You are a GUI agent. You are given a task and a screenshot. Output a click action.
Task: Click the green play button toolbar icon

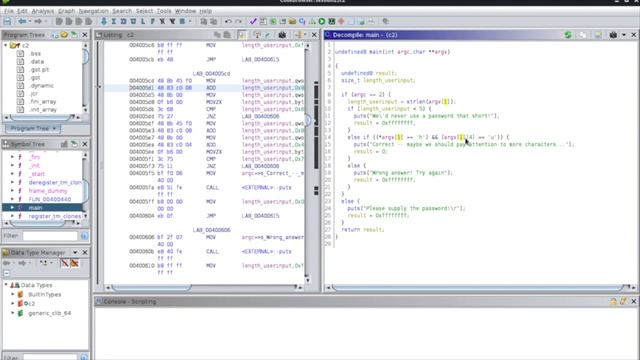(322, 21)
